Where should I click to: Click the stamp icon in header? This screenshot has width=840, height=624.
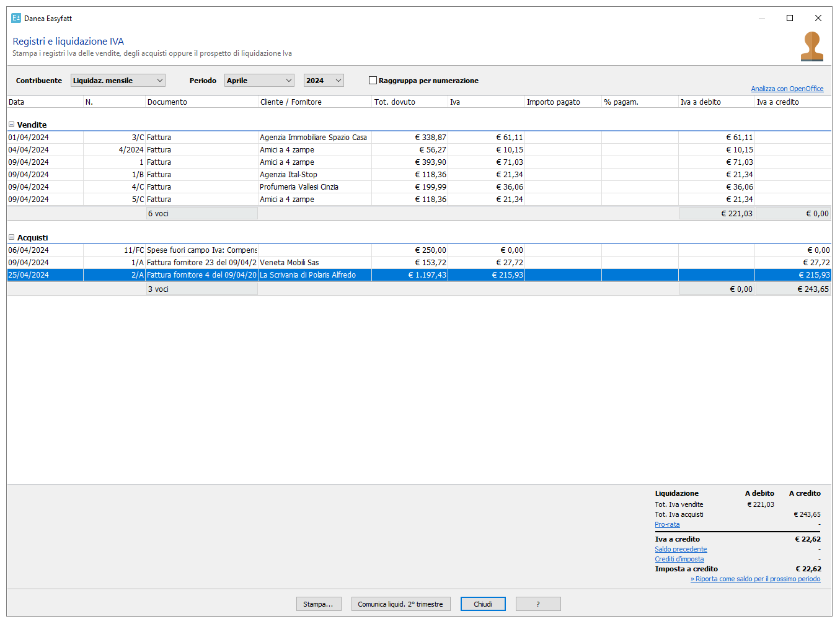coord(811,46)
